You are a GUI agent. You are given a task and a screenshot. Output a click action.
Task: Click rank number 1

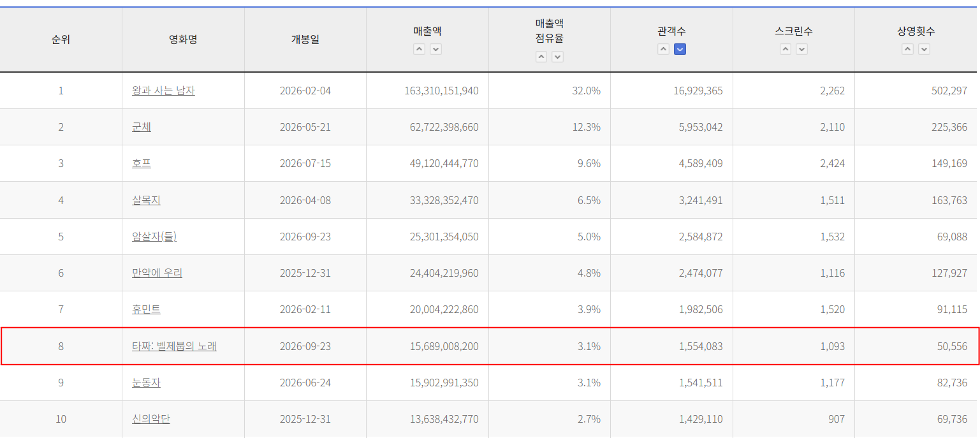61,91
